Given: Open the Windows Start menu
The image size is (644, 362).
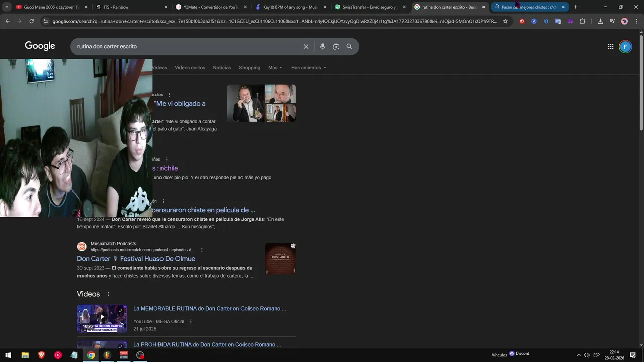Looking at the screenshot, I should click(x=8, y=355).
